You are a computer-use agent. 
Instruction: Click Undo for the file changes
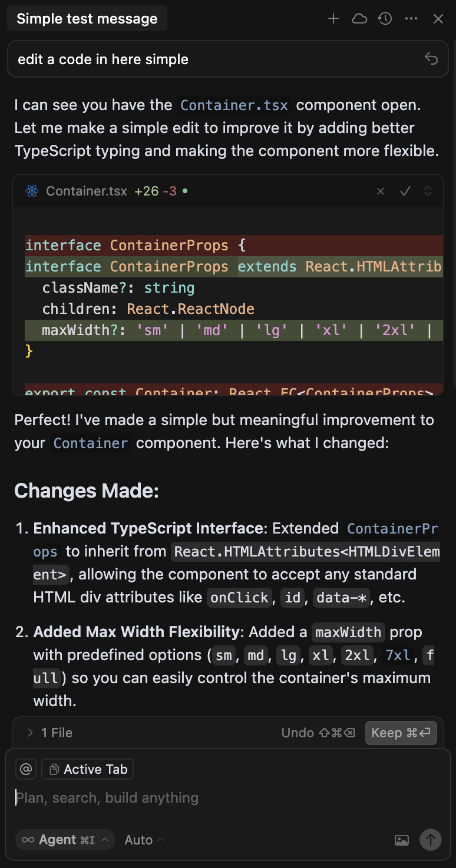(318, 733)
